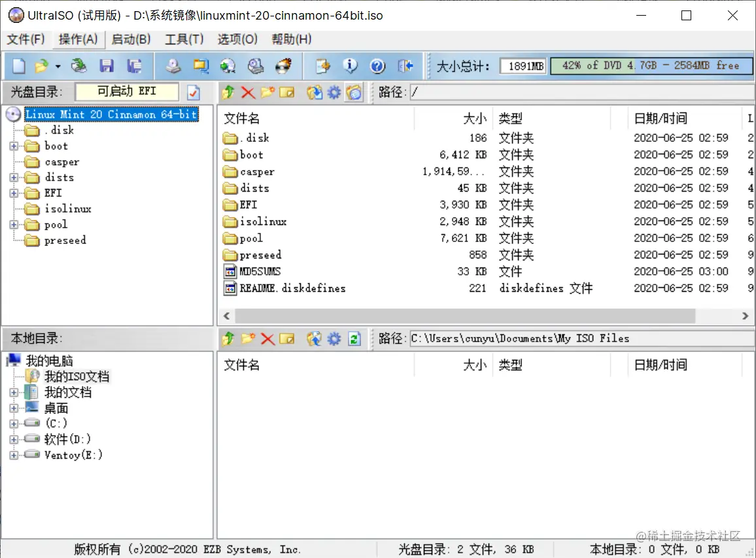Click right arrow of image list scrollbar
This screenshot has width=756, height=558.
(745, 316)
